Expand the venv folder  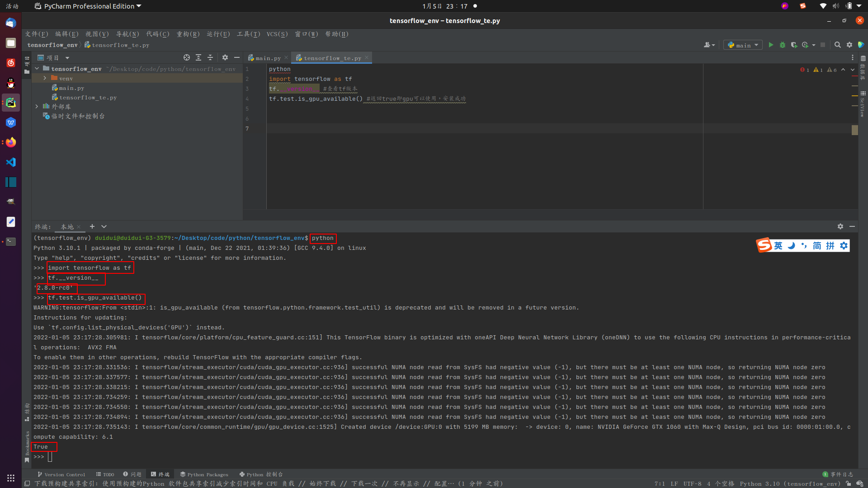click(45, 78)
